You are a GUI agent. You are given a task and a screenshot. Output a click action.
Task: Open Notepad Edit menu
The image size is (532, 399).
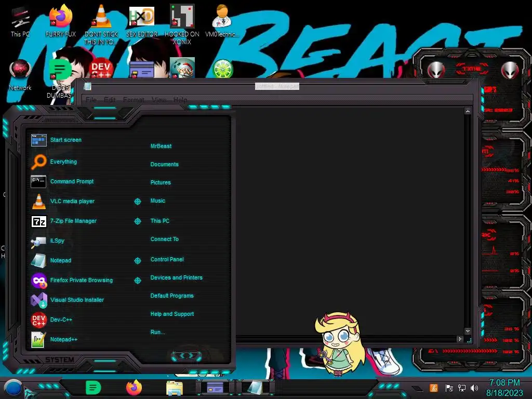110,100
